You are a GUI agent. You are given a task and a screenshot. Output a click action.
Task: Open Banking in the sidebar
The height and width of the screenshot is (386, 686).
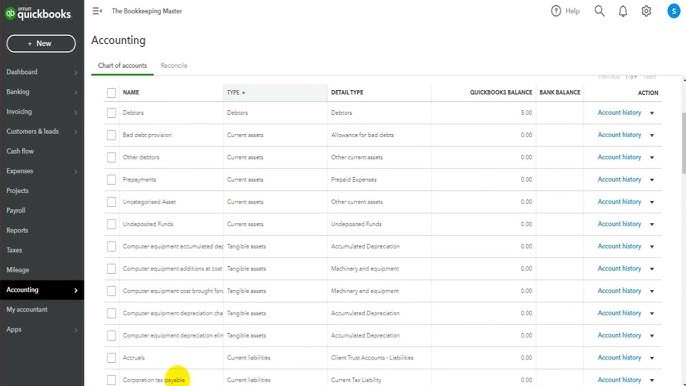18,91
